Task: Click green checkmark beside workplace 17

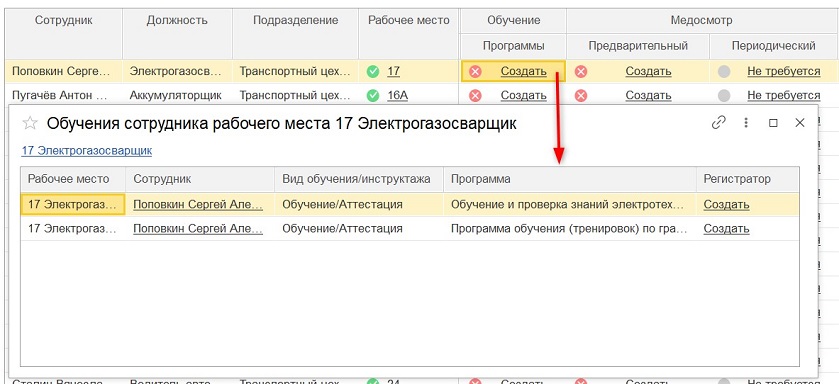Action: [x=373, y=71]
